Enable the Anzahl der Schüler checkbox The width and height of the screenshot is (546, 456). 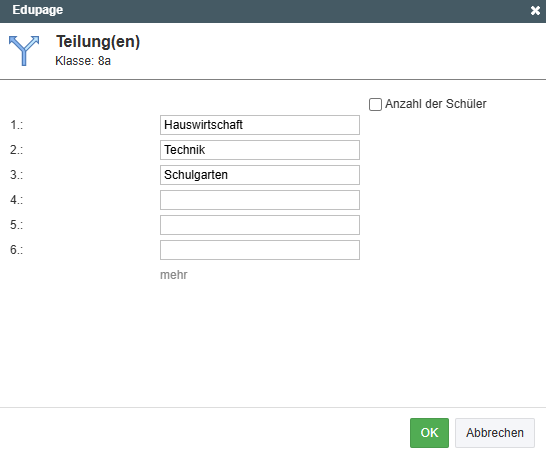coord(375,104)
